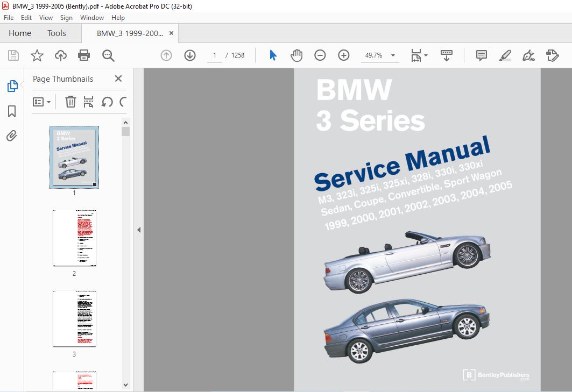Open the Window menu
Screen dimensions: 572x392
pos(92,18)
